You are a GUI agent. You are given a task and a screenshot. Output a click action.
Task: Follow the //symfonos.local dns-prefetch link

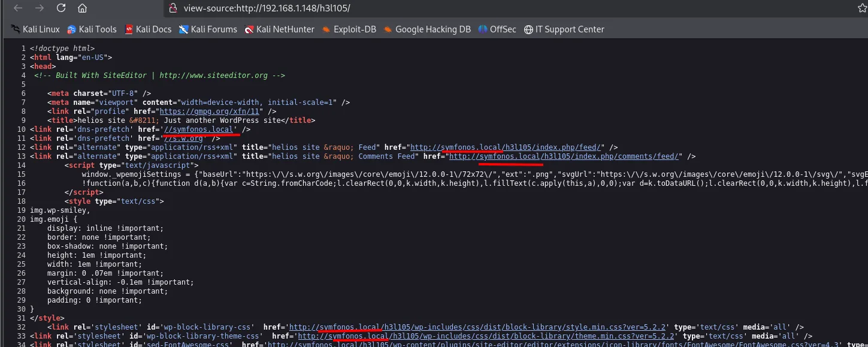click(198, 129)
